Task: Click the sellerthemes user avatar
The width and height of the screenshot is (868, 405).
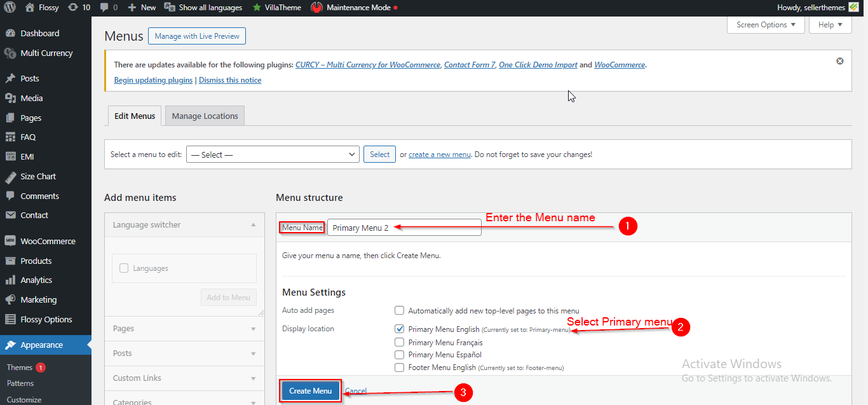Action: (853, 8)
